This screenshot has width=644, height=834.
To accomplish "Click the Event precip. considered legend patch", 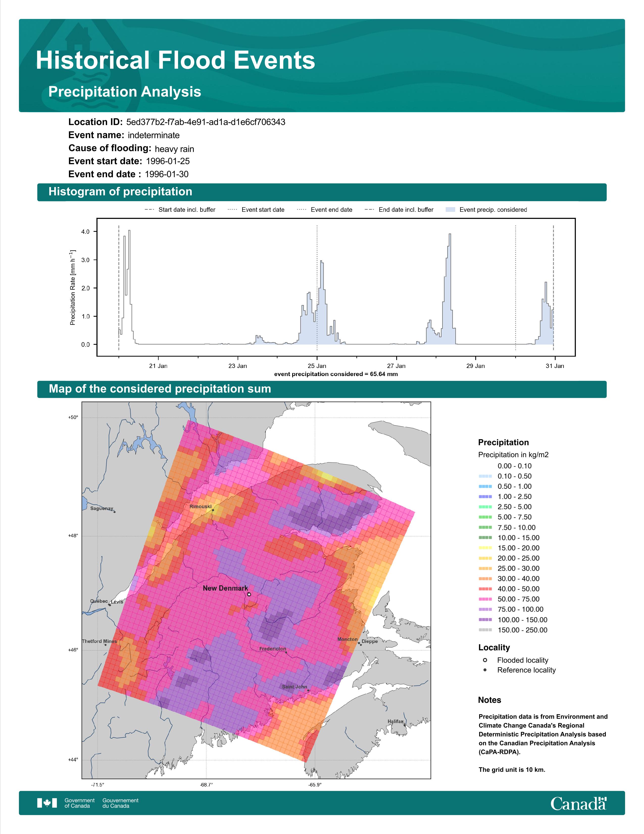I will pos(451,210).
